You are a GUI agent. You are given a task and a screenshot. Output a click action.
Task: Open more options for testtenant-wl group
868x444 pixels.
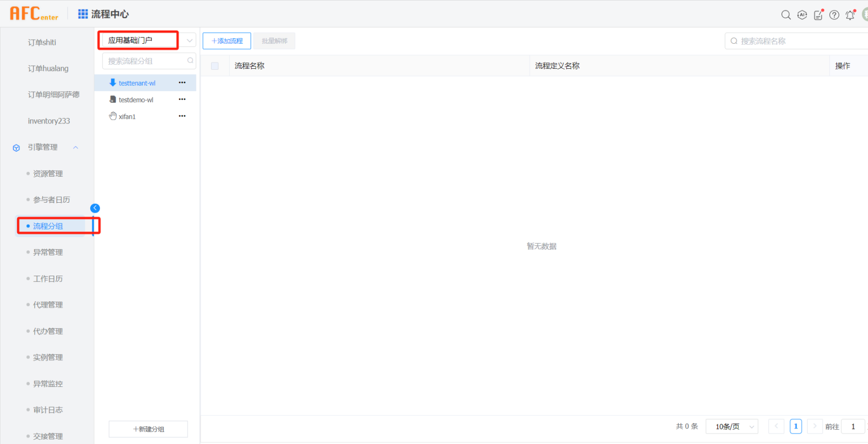pos(182,83)
